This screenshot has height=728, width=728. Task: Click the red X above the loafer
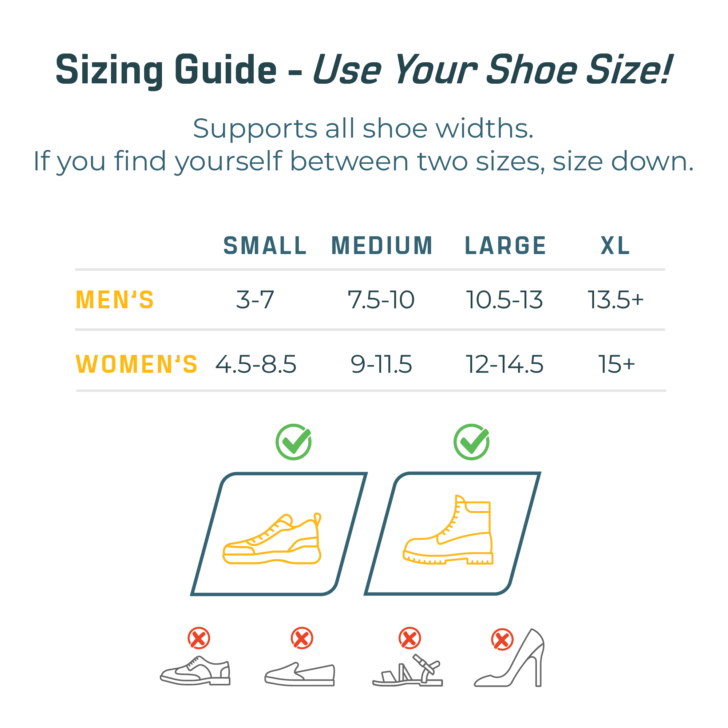coord(302,638)
